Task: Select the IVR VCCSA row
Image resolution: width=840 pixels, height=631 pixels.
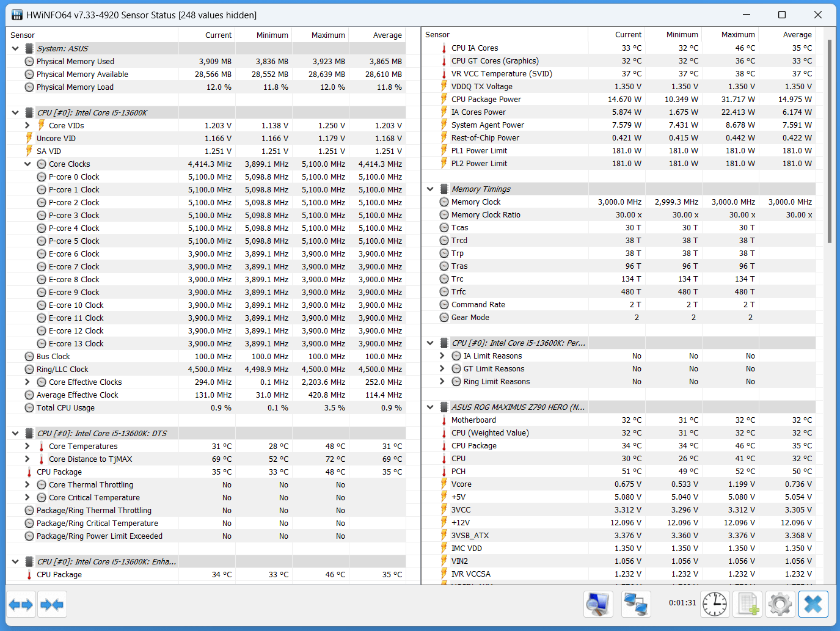Action: [619, 574]
